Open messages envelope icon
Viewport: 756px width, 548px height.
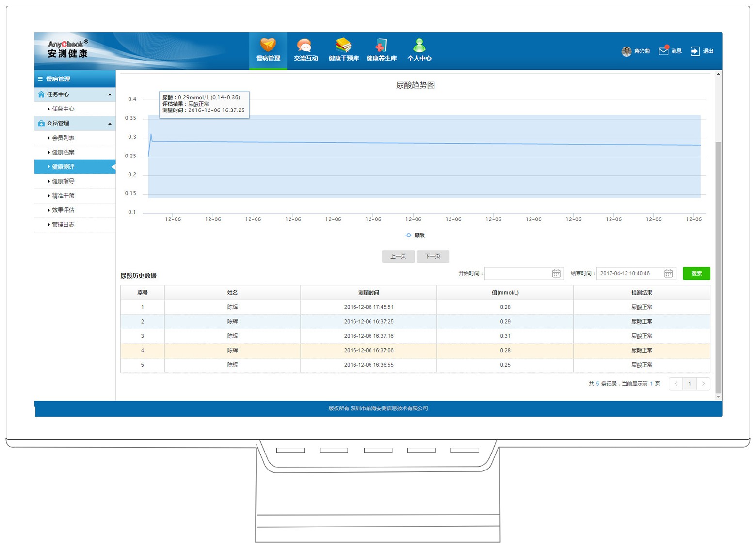[x=663, y=51]
